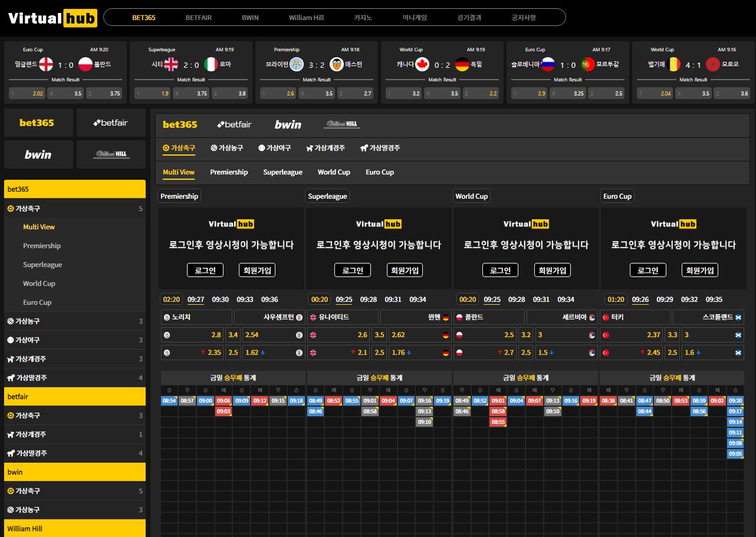Choose the William Hill logo in main panel
Image resolution: width=756 pixels, height=537 pixels.
[342, 124]
